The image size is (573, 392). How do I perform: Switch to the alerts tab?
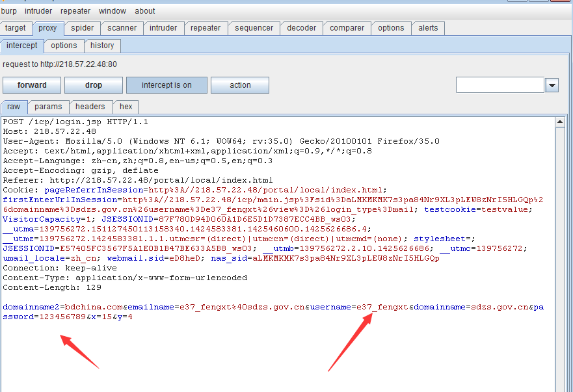[x=428, y=28]
